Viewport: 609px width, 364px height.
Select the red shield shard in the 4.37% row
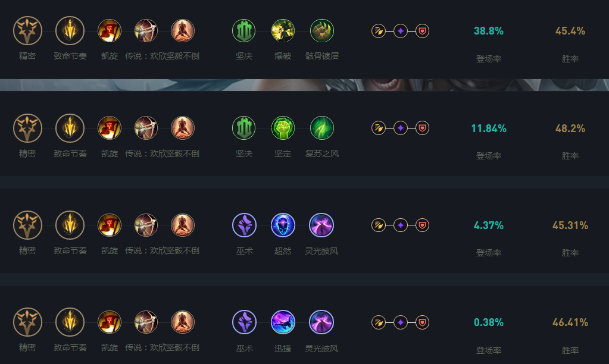coord(422,225)
